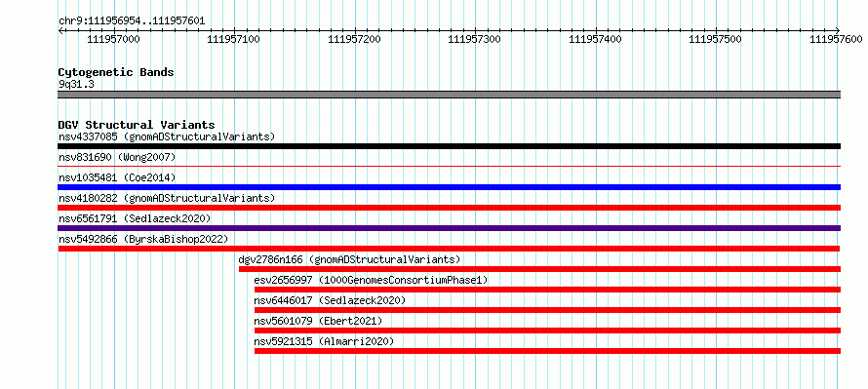Open label esv2656997 (1000GenomesConsortiumPhase1)
This screenshot has height=389, width=868.
coord(371,280)
